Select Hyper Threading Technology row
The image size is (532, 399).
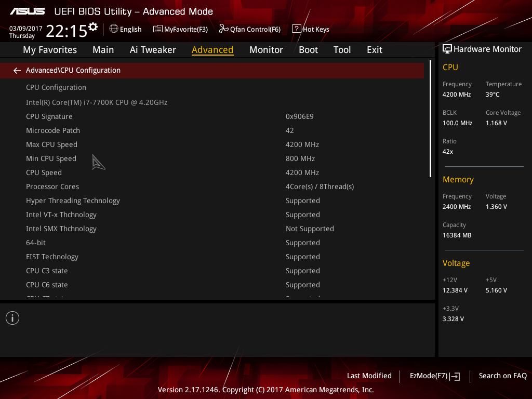[x=212, y=201]
